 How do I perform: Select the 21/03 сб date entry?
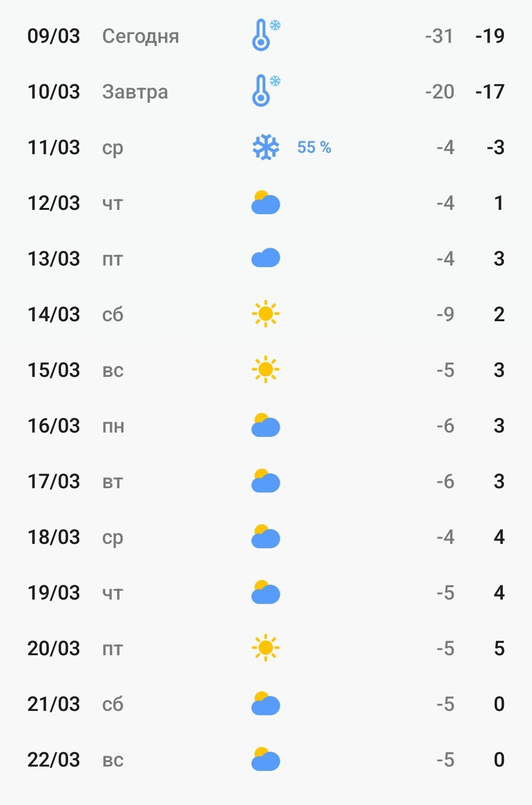point(75,704)
